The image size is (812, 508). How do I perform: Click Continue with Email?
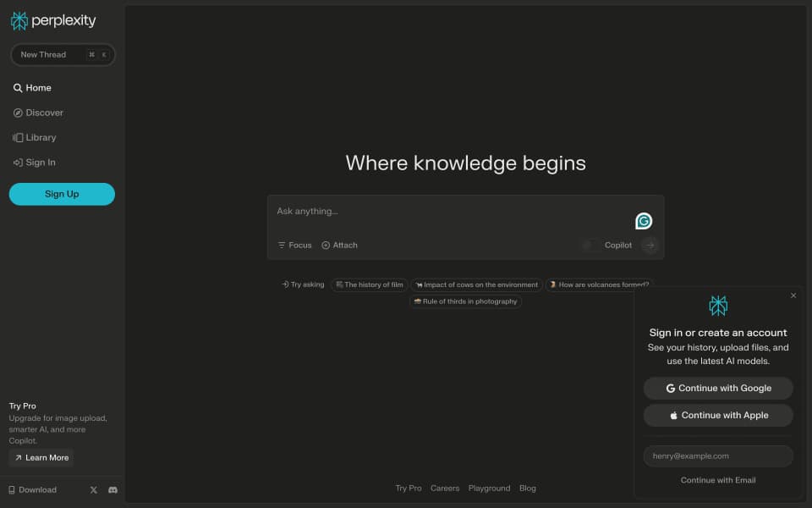(x=718, y=480)
